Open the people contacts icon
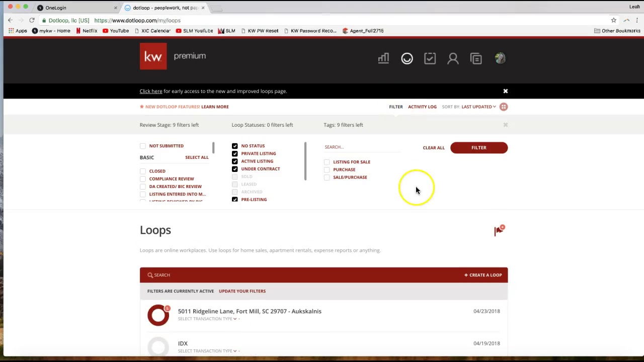 tap(453, 58)
